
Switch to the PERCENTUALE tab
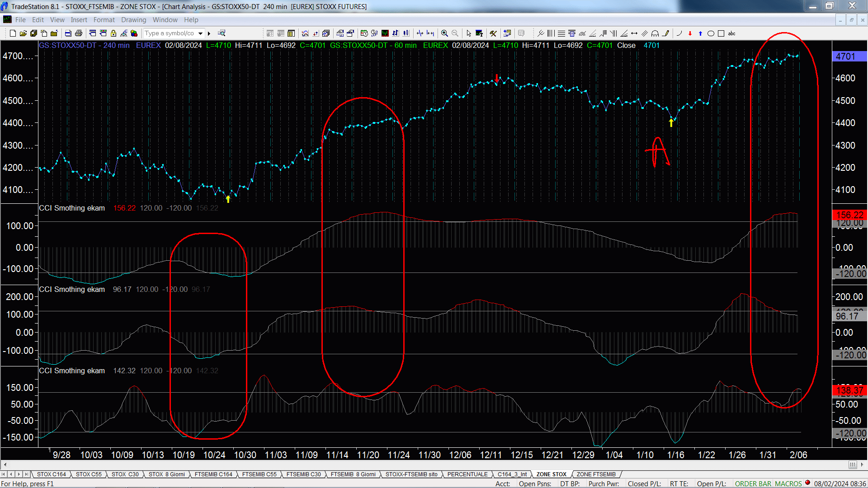click(467, 474)
